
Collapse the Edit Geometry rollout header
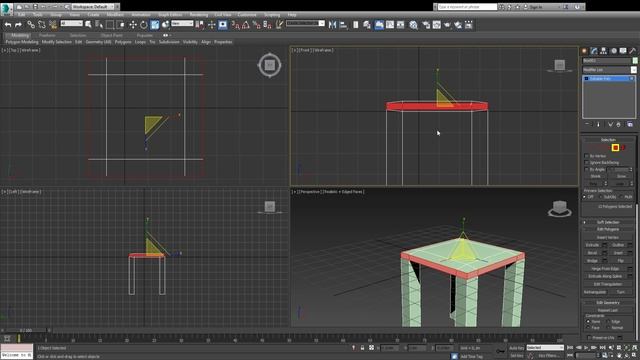coord(608,302)
